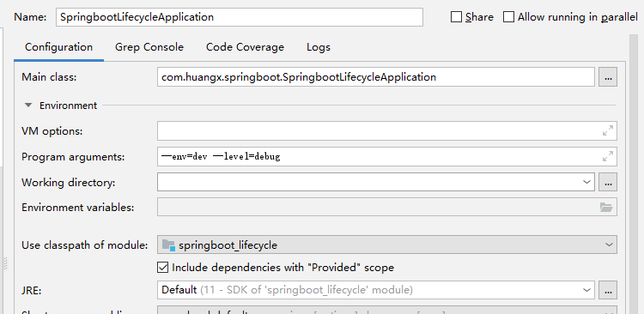Switch to the Code Coverage tab
The width and height of the screenshot is (644, 314).
click(246, 47)
